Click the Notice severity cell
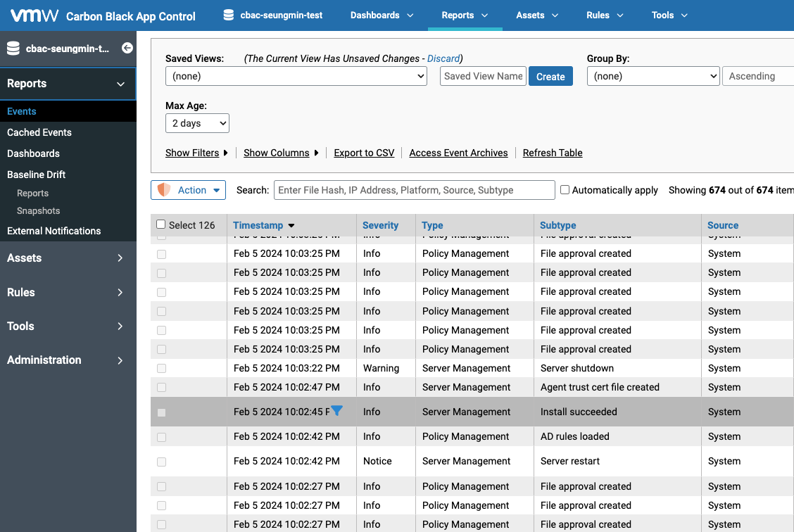 click(377, 461)
